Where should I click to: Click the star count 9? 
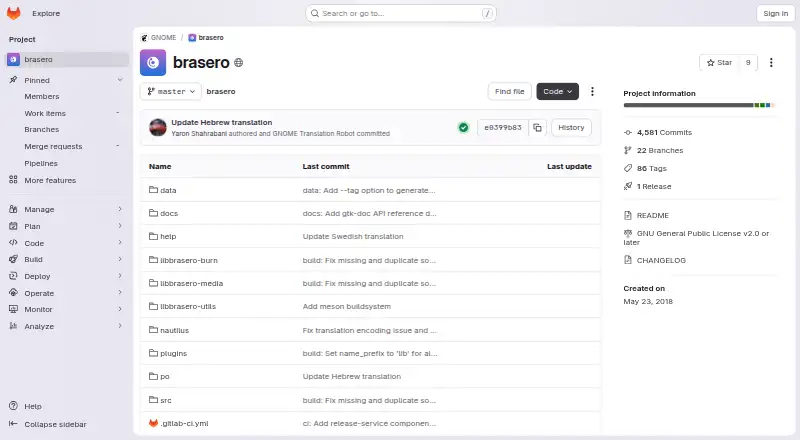[748, 62]
